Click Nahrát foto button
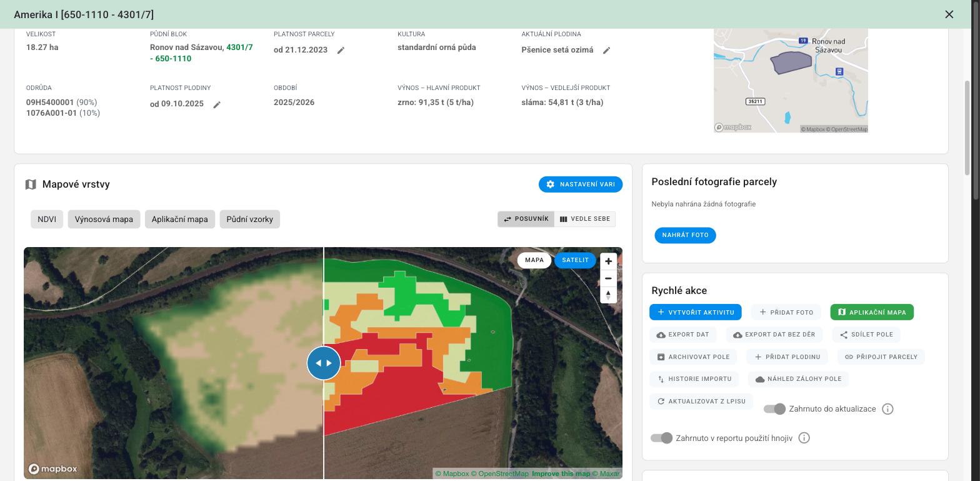 [685, 235]
